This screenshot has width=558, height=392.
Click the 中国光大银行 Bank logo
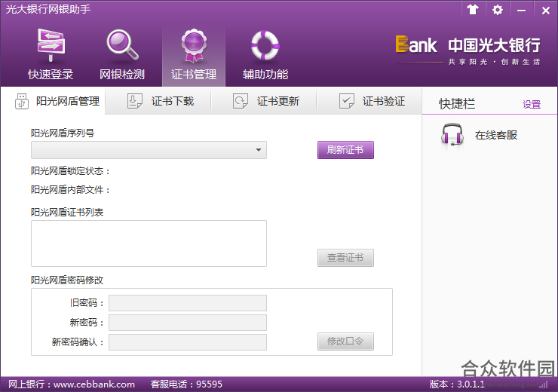(468, 51)
